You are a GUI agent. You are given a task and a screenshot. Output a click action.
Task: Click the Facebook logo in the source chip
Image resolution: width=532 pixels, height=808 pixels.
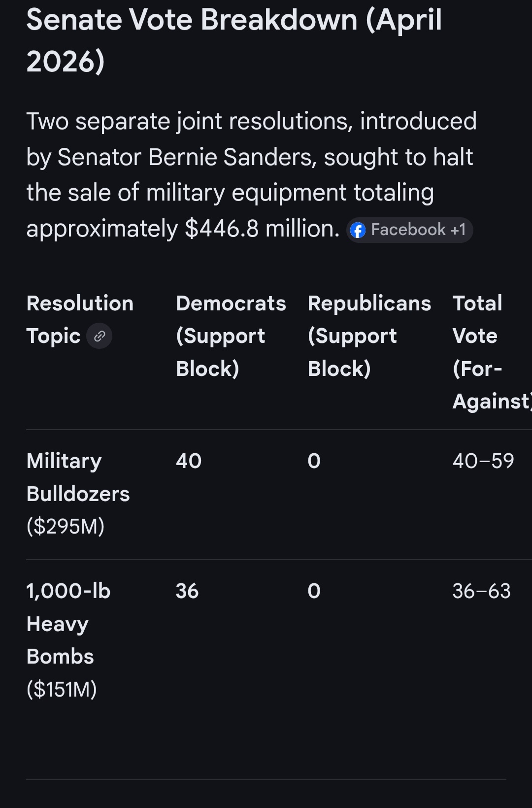[358, 230]
